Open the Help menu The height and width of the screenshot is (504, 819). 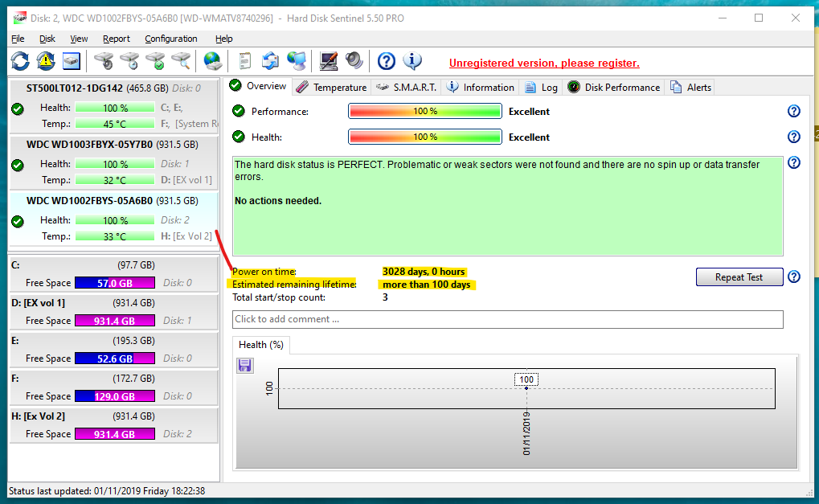[223, 39]
